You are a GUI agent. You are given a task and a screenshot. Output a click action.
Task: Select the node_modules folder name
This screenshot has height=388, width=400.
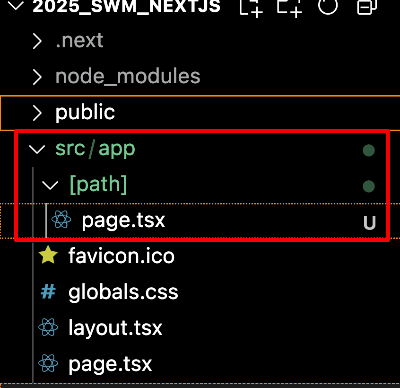click(x=128, y=76)
